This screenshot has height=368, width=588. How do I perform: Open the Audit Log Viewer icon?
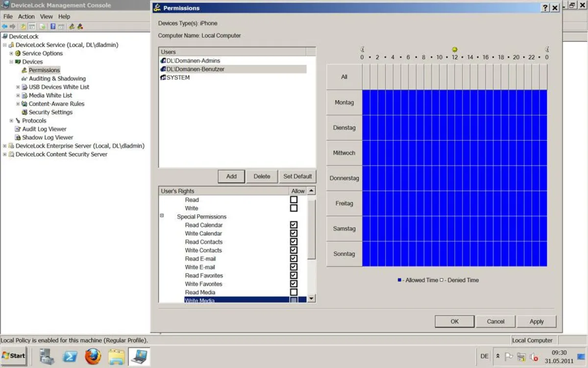tap(18, 129)
